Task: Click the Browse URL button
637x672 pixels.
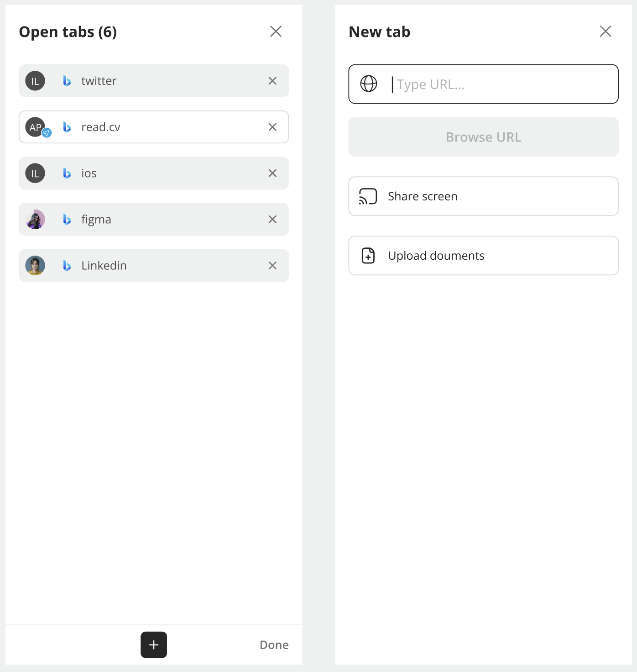Action: point(483,137)
